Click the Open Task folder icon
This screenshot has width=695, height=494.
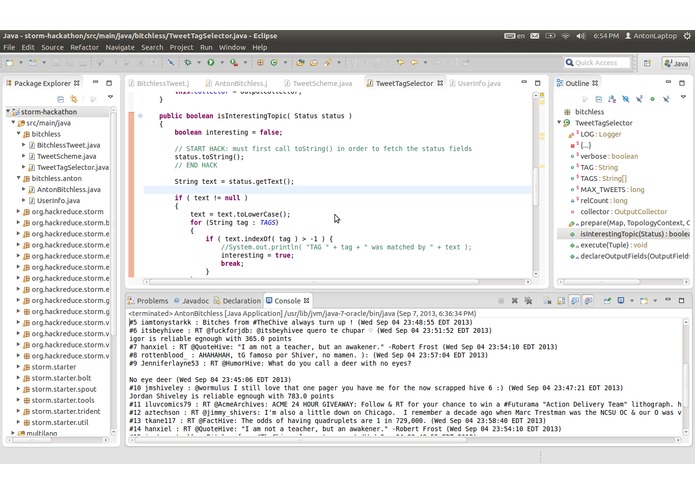click(x=313, y=63)
